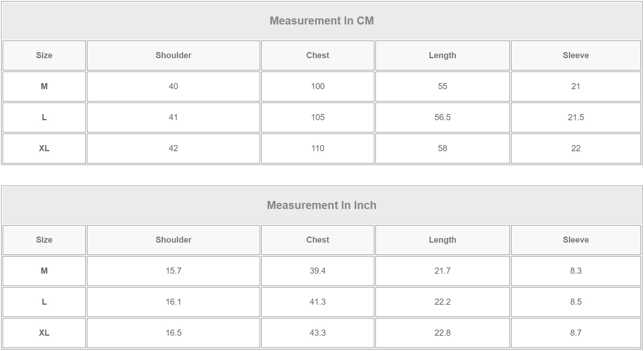Click the chest value 41.3 cell

(318, 302)
